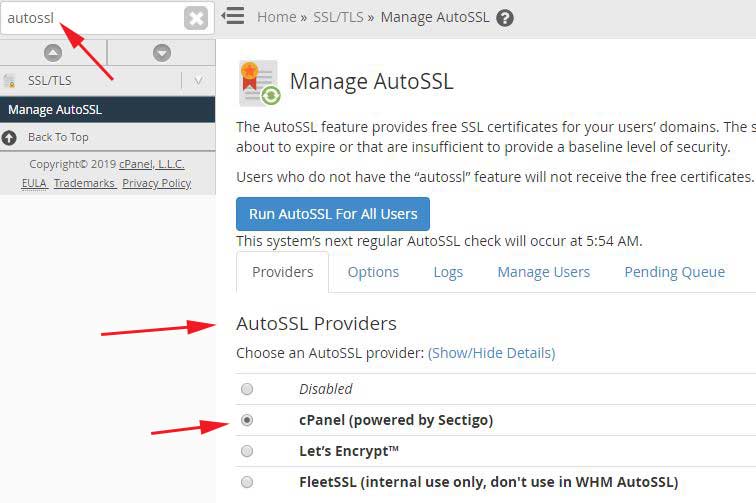Viewport: 756px width, 503px height.
Task: Switch to the Pending Queue tab
Action: (675, 272)
